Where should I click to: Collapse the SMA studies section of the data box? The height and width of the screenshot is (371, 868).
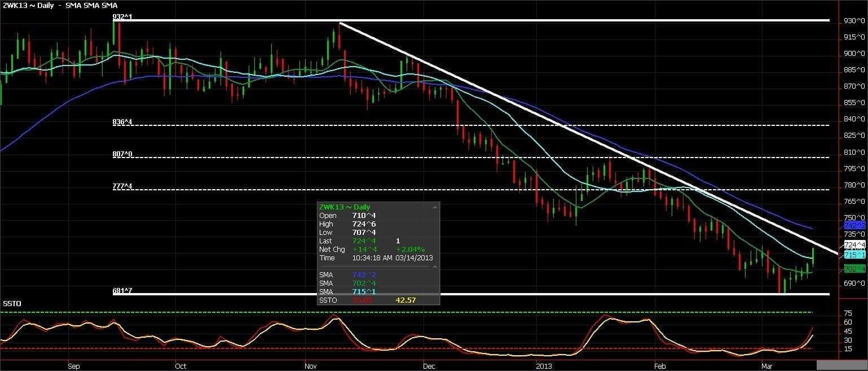click(434, 267)
